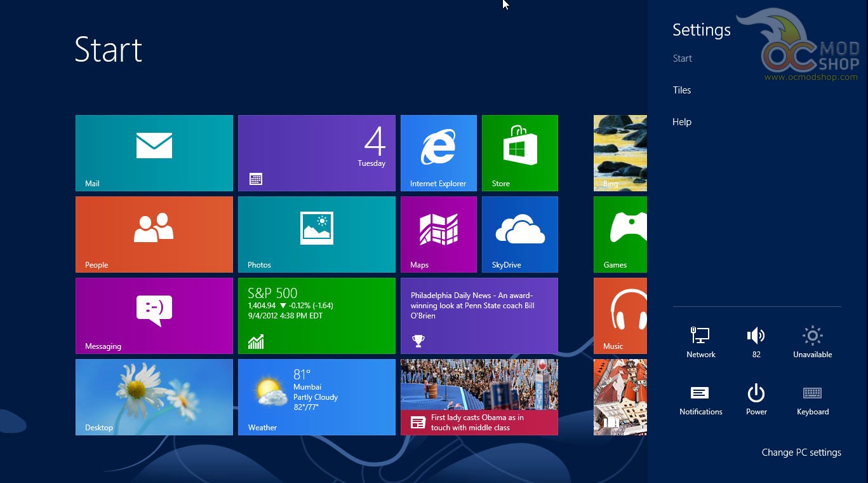Click the Start heading text

point(109,50)
